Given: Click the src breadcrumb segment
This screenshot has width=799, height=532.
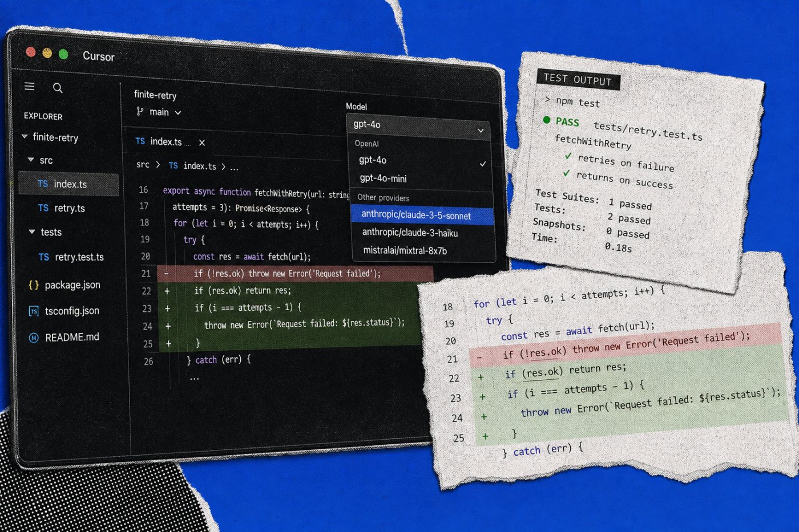Looking at the screenshot, I should click(x=143, y=165).
